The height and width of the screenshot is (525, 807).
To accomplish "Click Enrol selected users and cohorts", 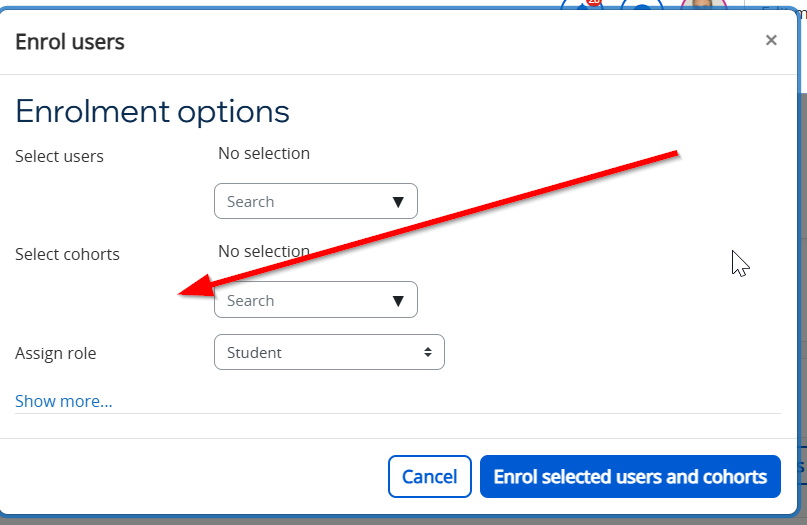I will [x=630, y=477].
